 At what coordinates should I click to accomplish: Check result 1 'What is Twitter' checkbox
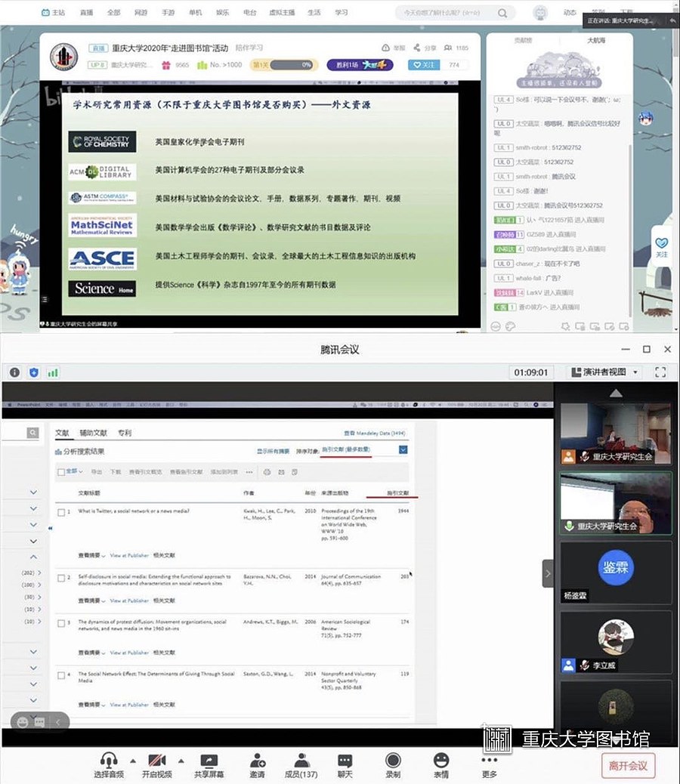tap(61, 512)
